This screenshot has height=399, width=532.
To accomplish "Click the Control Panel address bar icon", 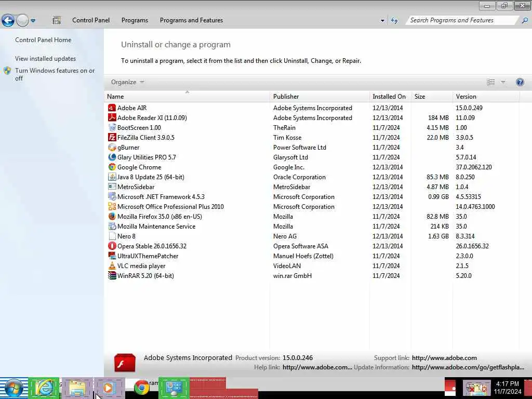I will click(x=57, y=20).
